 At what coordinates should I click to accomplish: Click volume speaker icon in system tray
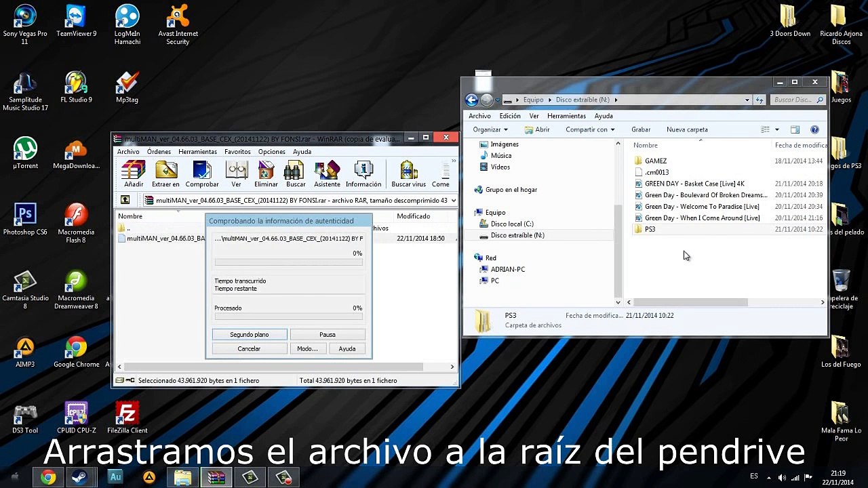click(x=782, y=477)
